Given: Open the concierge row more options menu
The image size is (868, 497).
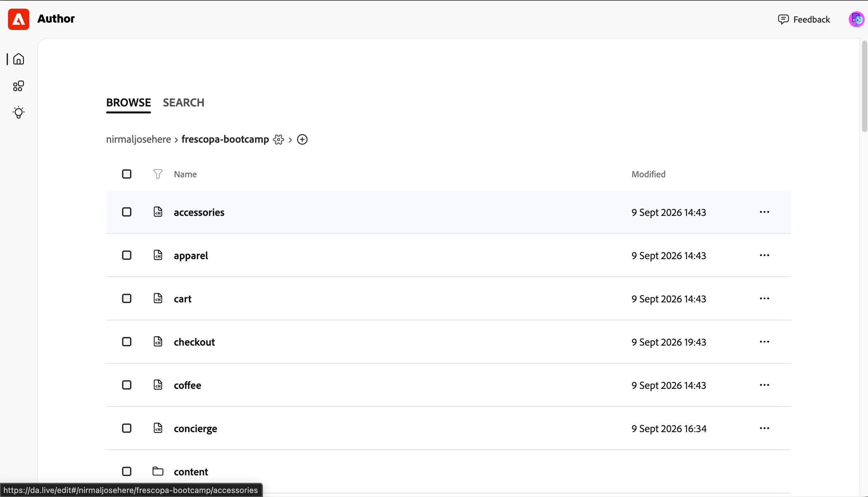Looking at the screenshot, I should click(x=764, y=428).
